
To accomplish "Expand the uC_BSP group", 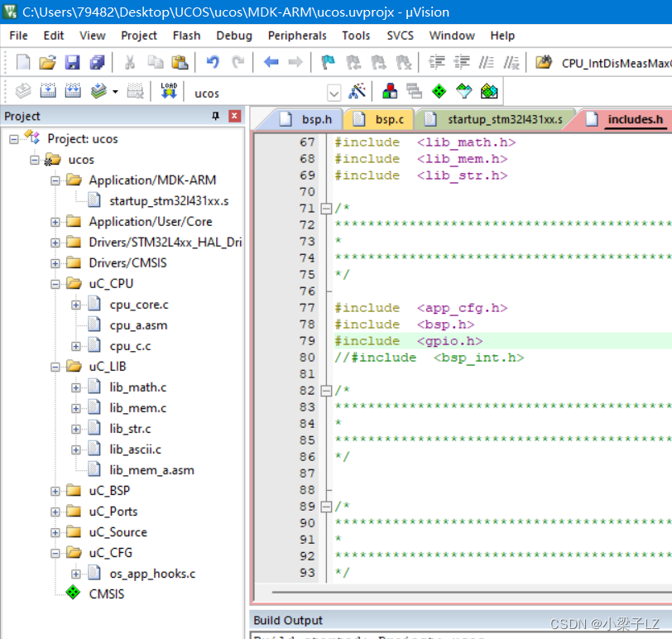I will point(55,490).
